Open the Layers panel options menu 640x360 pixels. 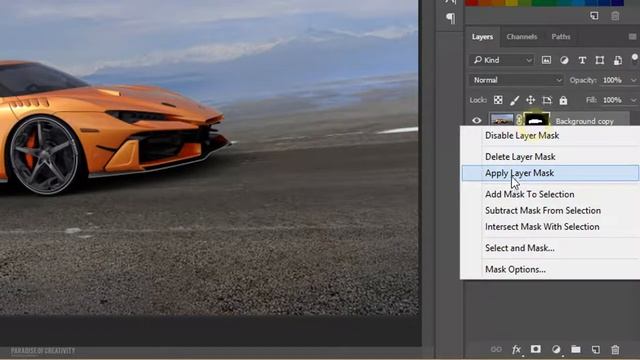point(632,37)
